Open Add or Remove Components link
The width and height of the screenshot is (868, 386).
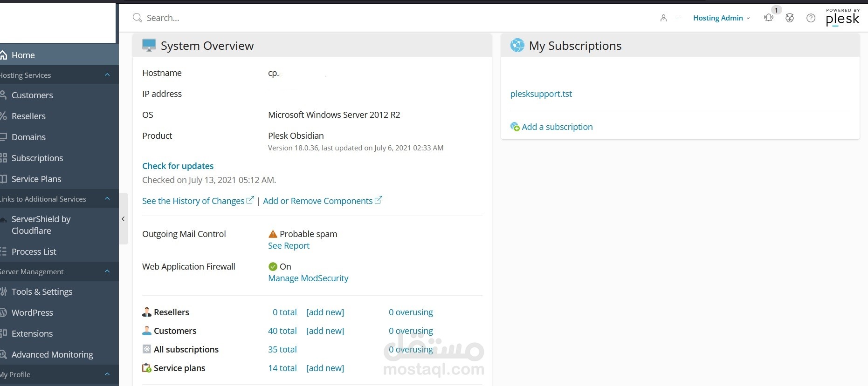(317, 201)
